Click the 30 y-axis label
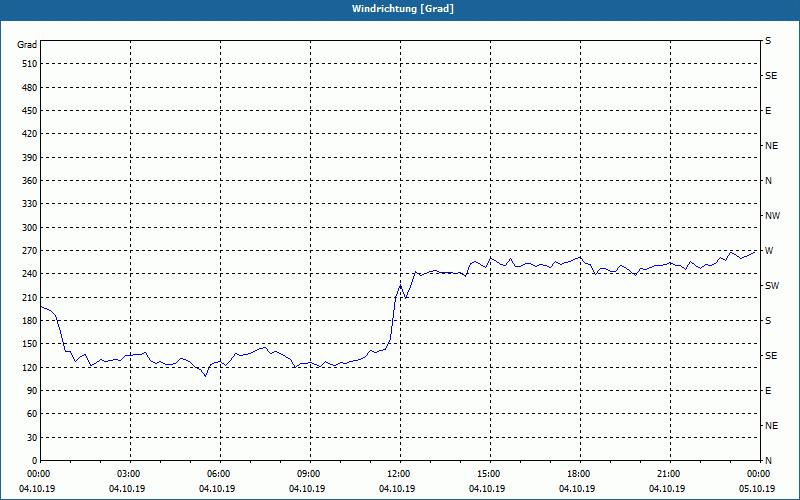Screen dimensions: 800x500 [x=33, y=437]
